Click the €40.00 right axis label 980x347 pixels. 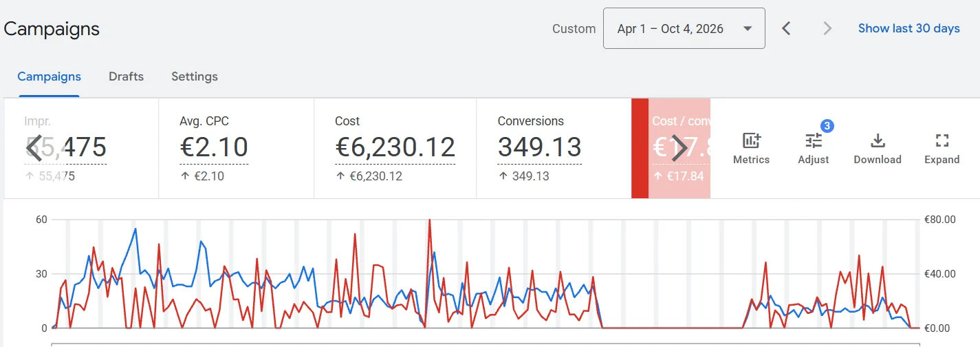[x=941, y=274]
